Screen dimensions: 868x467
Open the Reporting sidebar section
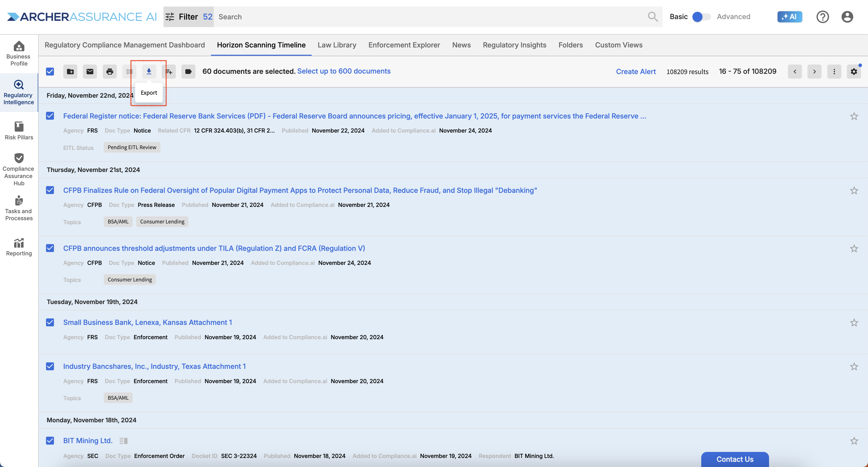coord(19,247)
